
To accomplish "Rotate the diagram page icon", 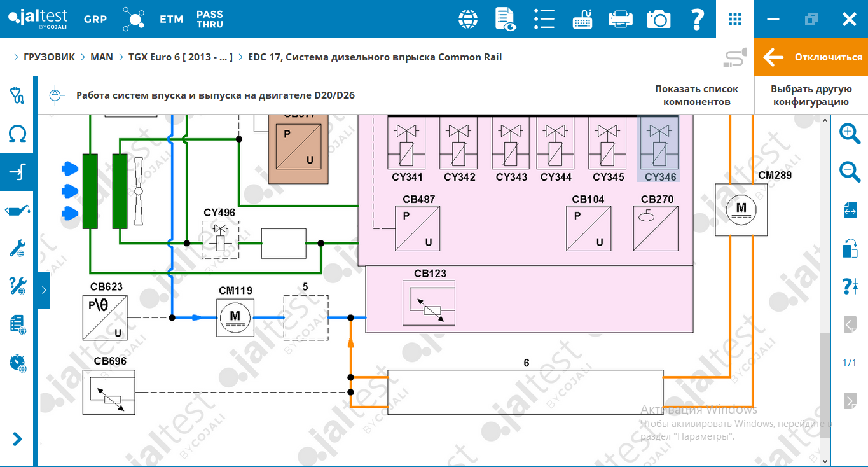I will [x=850, y=248].
